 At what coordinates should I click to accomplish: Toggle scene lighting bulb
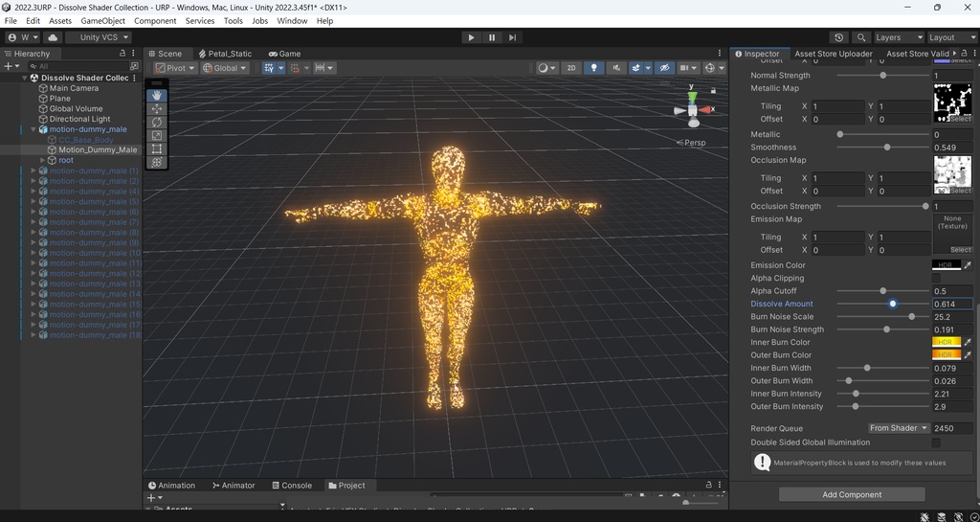click(x=593, y=68)
